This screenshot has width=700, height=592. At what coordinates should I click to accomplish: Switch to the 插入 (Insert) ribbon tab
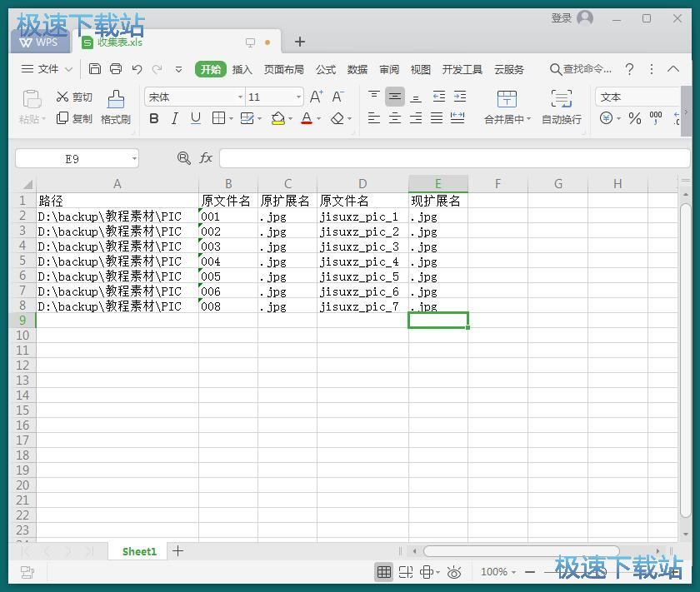coord(242,69)
